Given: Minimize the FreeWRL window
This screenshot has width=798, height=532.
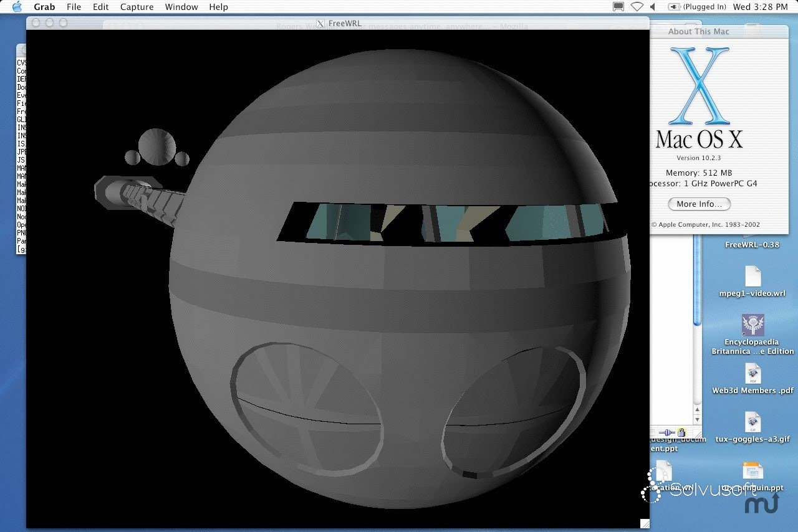Looking at the screenshot, I should (50, 22).
